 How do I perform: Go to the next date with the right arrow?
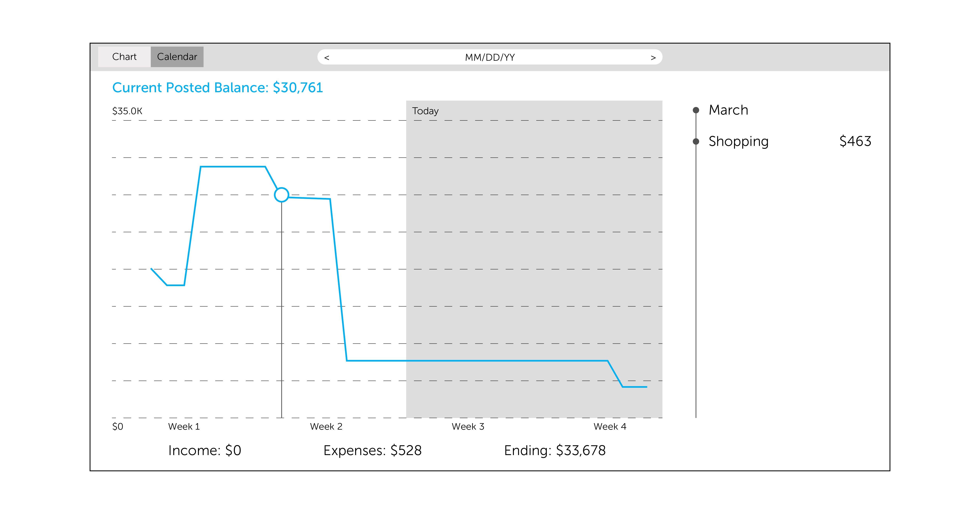(x=653, y=57)
